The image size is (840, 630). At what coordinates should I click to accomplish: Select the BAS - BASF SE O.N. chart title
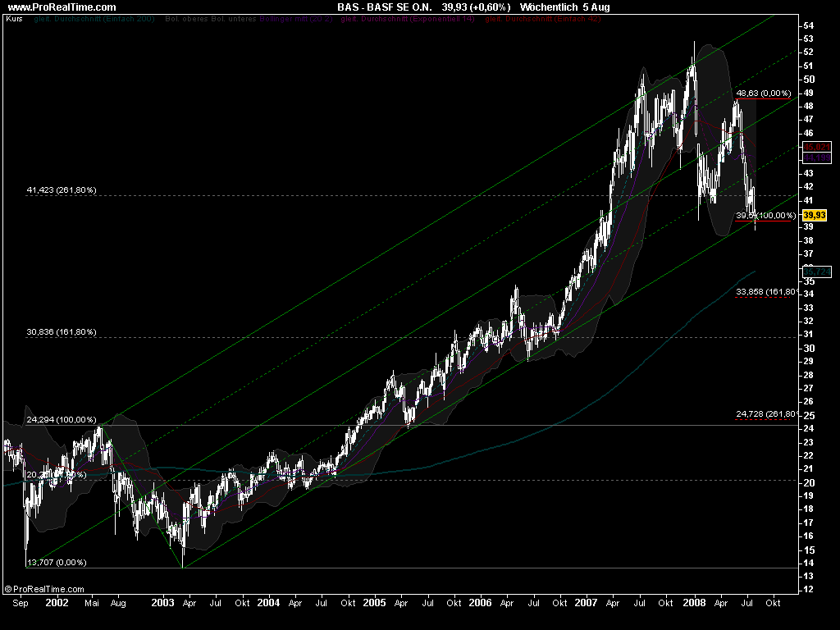pyautogui.click(x=385, y=7)
